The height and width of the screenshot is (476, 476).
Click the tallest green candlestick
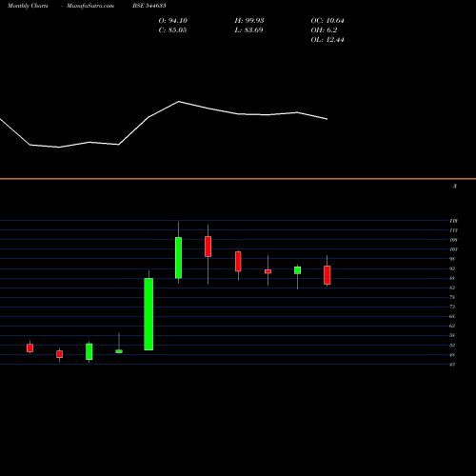click(x=149, y=314)
